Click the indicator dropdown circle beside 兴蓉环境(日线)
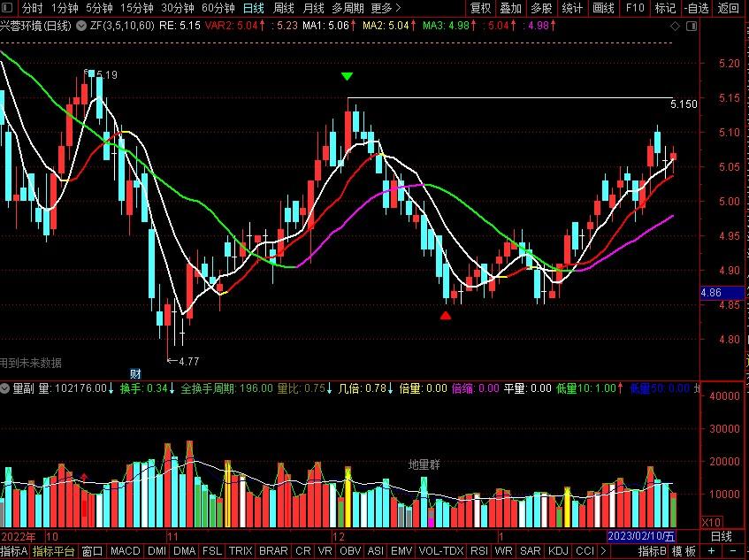The image size is (749, 560). [x=81, y=26]
